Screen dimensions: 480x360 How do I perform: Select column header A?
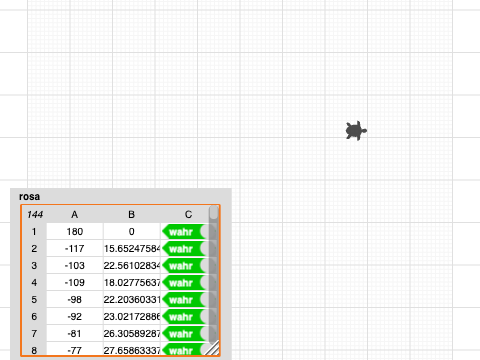pos(75,214)
